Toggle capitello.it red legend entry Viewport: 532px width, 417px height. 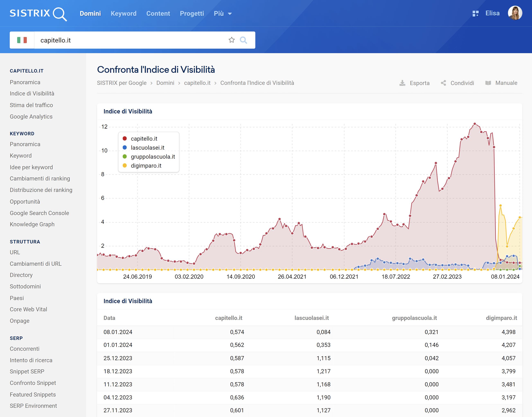pos(140,139)
